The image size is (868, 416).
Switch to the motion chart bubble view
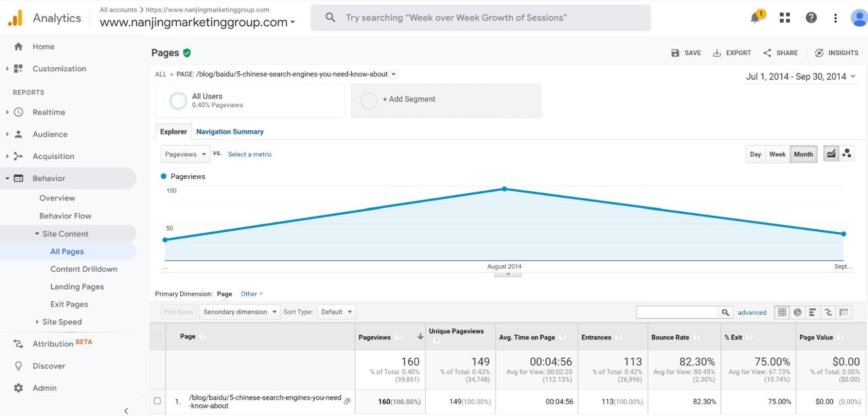pos(848,153)
